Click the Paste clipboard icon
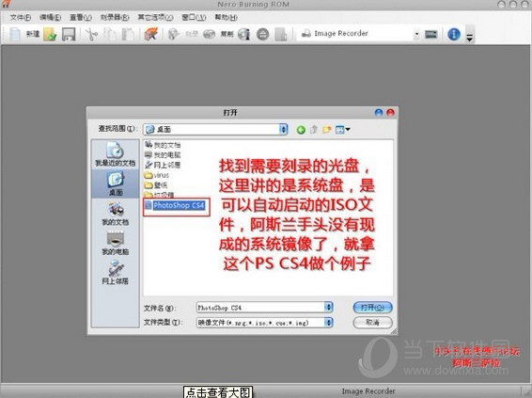This screenshot has height=398, width=532. click(128, 34)
